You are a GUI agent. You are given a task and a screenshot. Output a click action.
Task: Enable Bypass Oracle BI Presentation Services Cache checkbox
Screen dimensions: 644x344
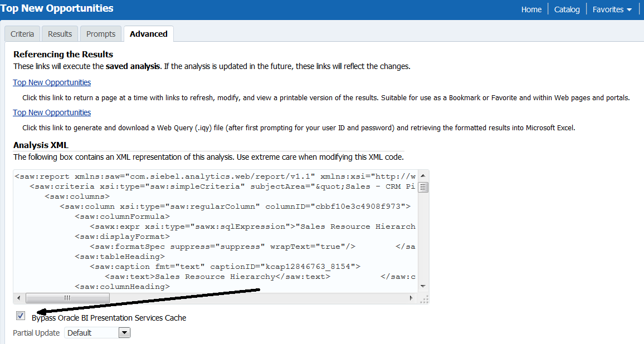click(21, 316)
